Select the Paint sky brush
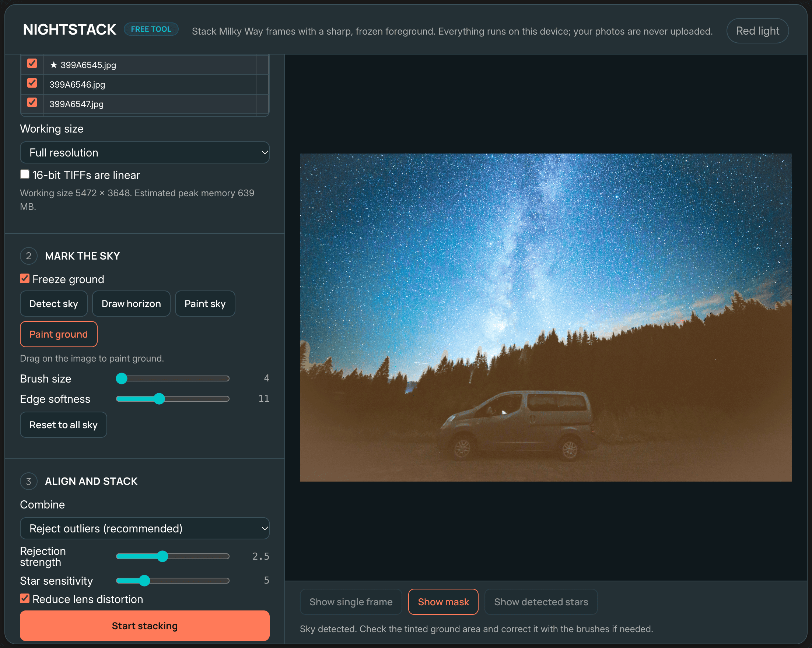812x648 pixels. 205,303
